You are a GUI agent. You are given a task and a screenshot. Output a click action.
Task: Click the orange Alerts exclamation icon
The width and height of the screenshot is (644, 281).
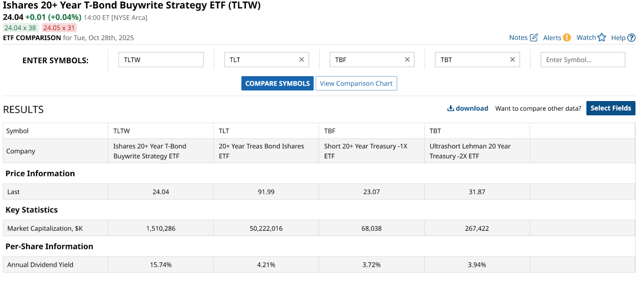click(567, 37)
